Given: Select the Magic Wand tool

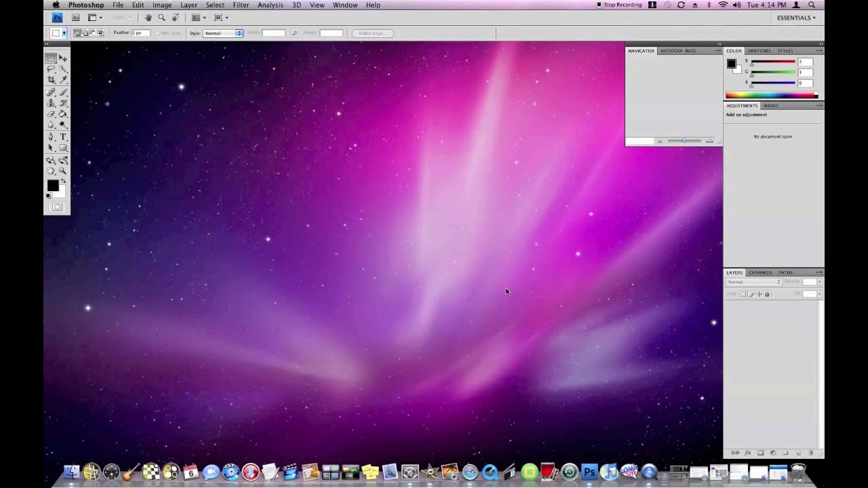Looking at the screenshot, I should tap(63, 68).
